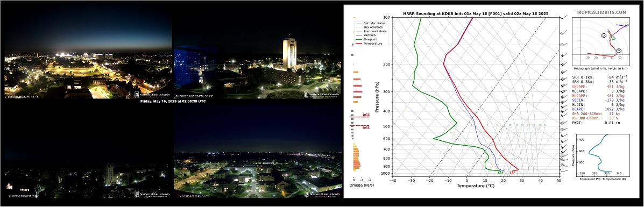Click the BM storm motion marker on the hodograph
The image size is (644, 207).
619,51
